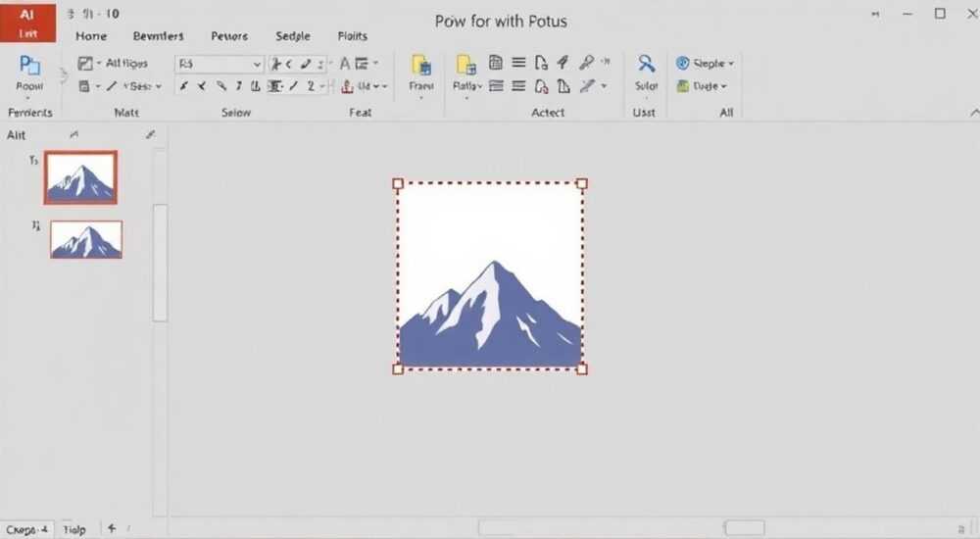Click the underlined red text color icon
980x539 pixels.
(348, 87)
